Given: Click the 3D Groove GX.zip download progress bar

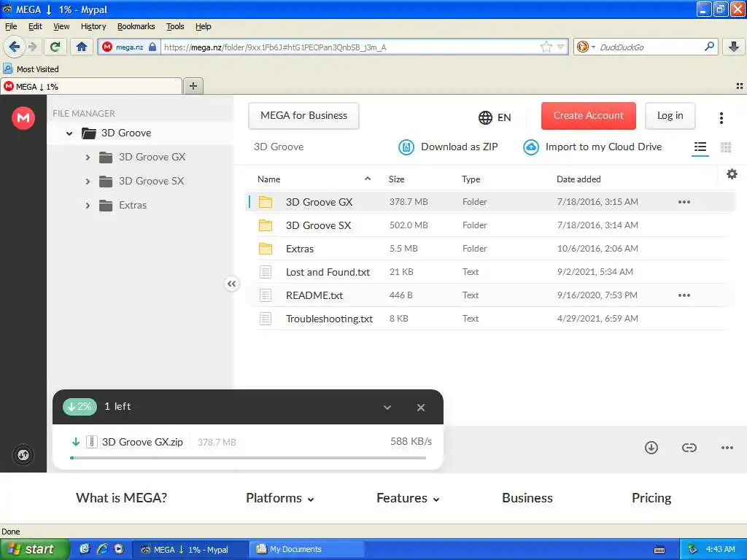Looking at the screenshot, I should click(248, 458).
